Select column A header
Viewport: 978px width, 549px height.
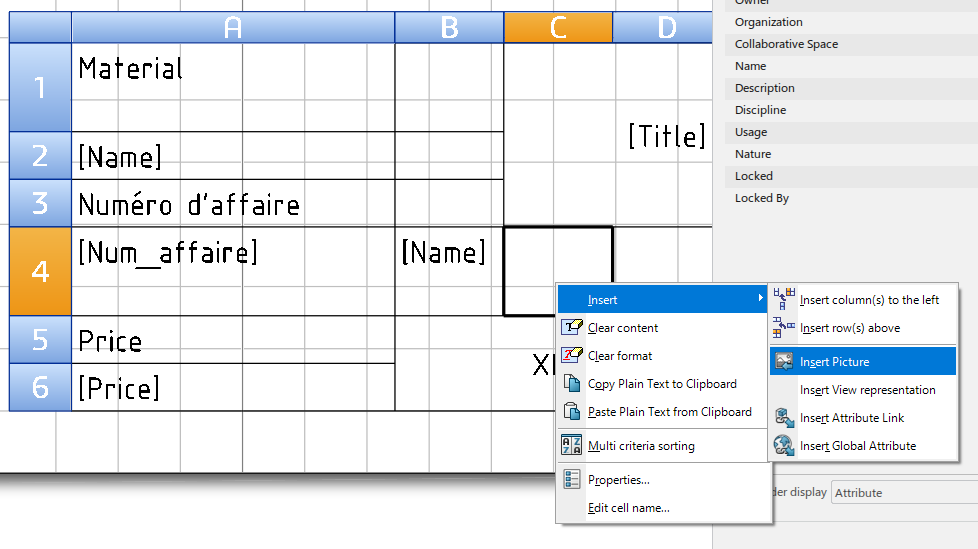tap(233, 28)
